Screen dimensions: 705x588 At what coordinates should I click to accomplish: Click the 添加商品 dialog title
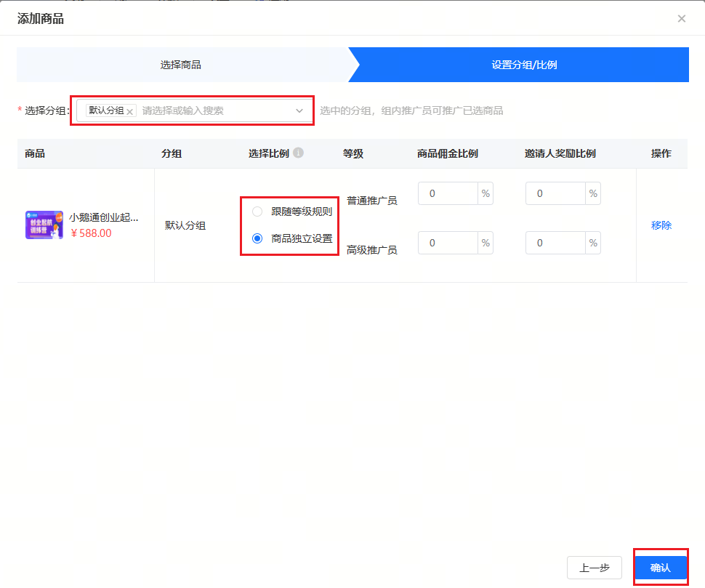41,18
